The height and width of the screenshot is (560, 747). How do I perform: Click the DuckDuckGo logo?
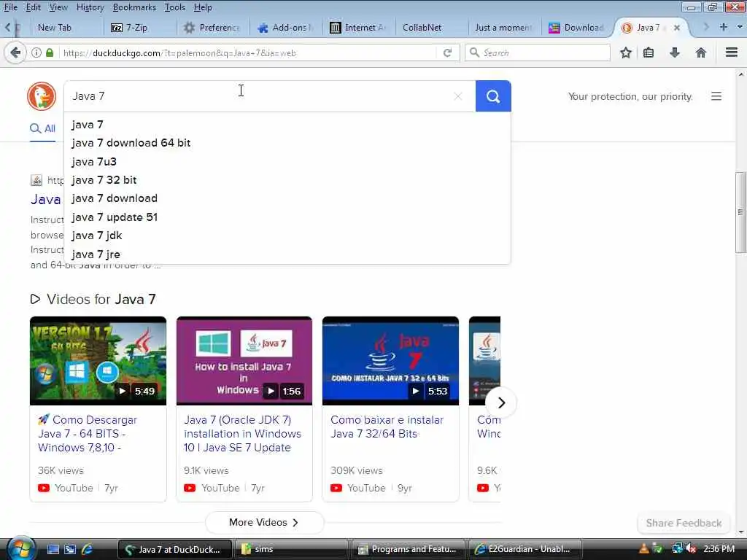pyautogui.click(x=42, y=96)
